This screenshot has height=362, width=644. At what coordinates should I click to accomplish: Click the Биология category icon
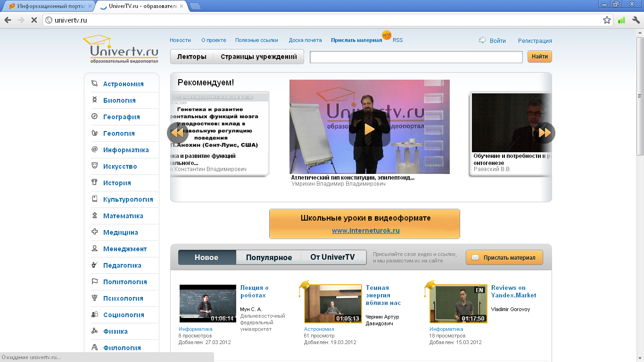click(x=94, y=100)
